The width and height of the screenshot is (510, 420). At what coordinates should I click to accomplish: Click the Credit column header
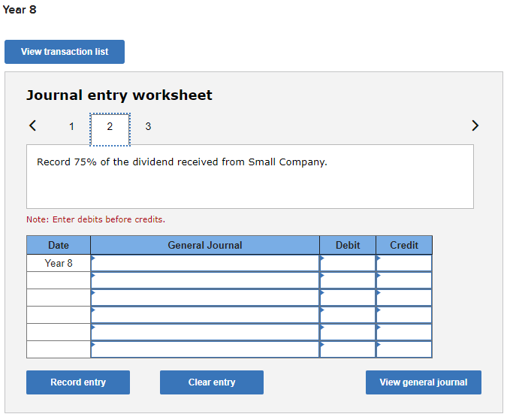point(404,245)
